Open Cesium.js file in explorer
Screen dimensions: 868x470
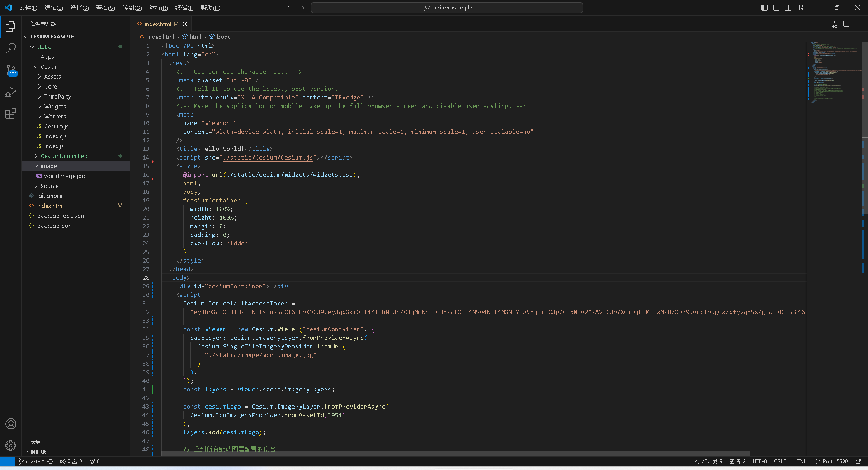click(x=75, y=126)
